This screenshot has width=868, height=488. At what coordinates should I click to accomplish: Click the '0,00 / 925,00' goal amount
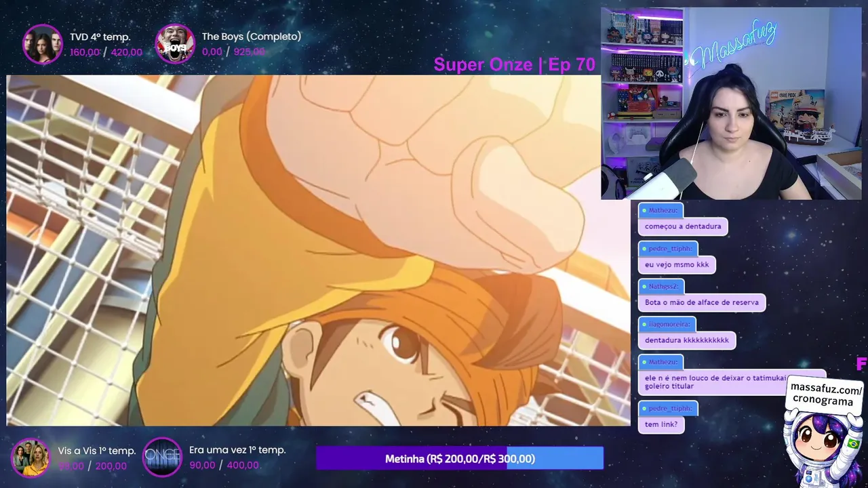click(233, 52)
